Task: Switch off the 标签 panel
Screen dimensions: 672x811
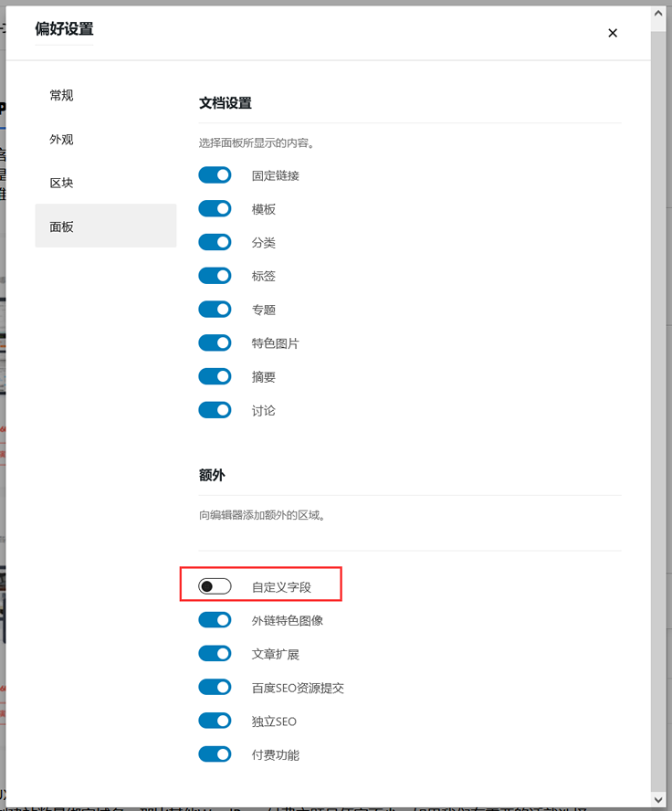Action: pos(215,276)
